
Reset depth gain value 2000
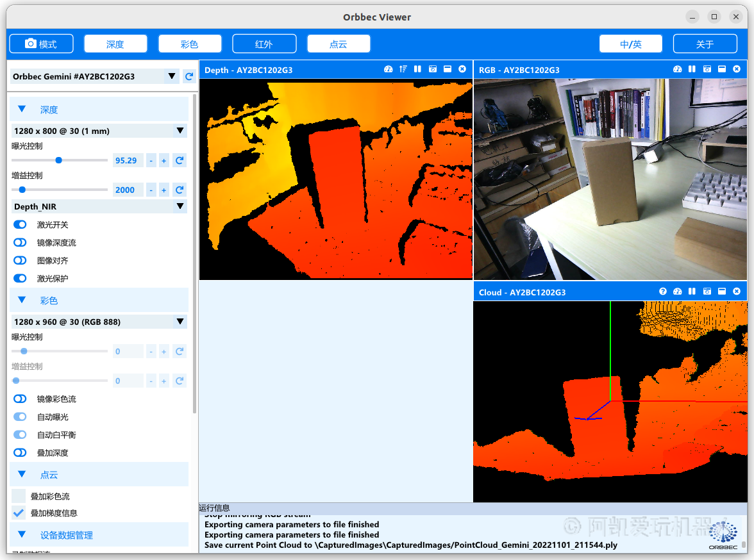[180, 190]
